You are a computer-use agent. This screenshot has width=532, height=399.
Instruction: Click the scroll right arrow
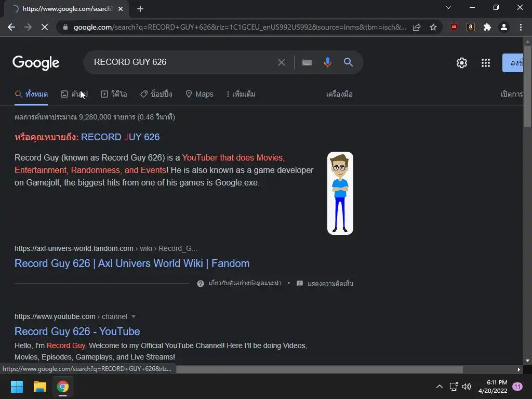click(519, 369)
